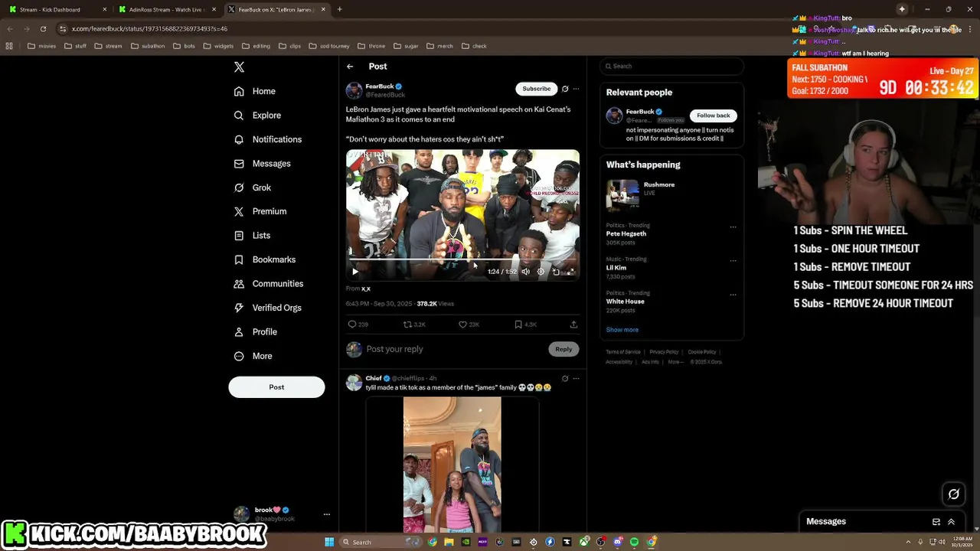Click the Profile sidebar icon
This screenshot has width=980, height=551.
tap(239, 332)
